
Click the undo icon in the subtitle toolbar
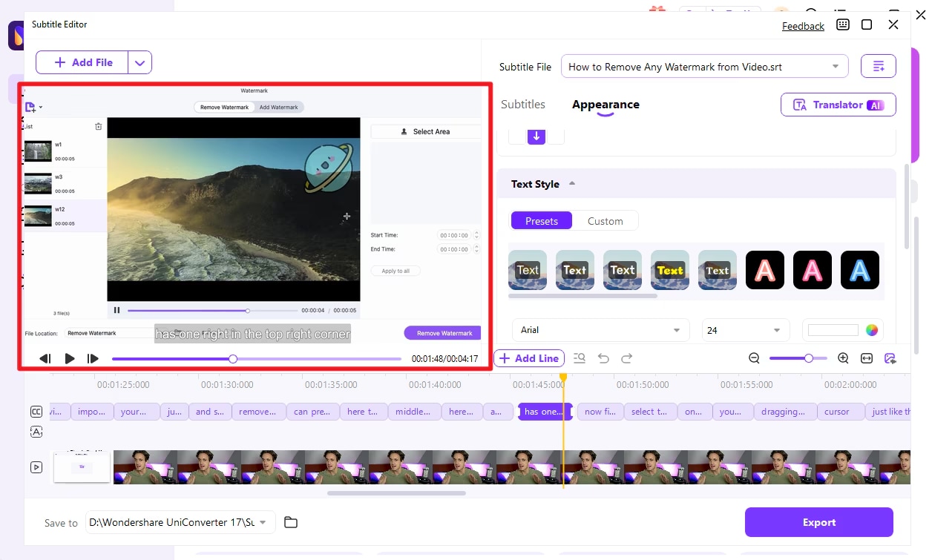pyautogui.click(x=603, y=358)
